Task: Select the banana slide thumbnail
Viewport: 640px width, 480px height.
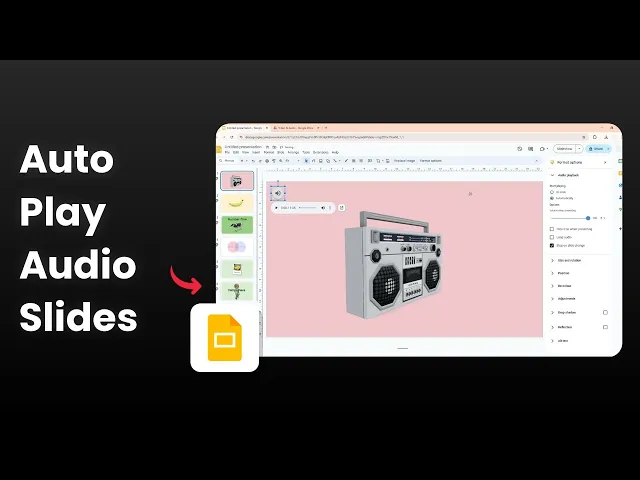Action: pos(237,203)
